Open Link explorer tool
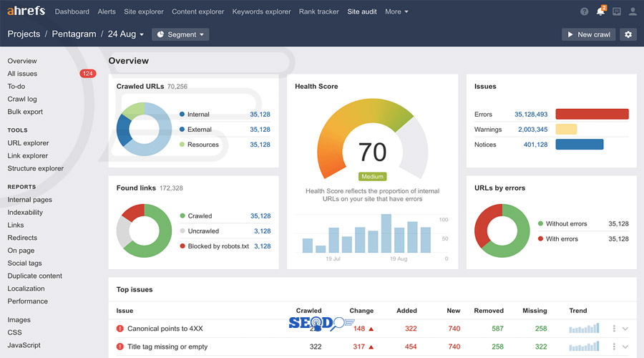The image size is (644, 358). 27,156
